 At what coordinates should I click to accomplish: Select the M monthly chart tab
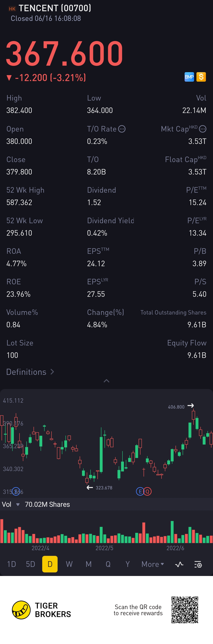coord(89,564)
